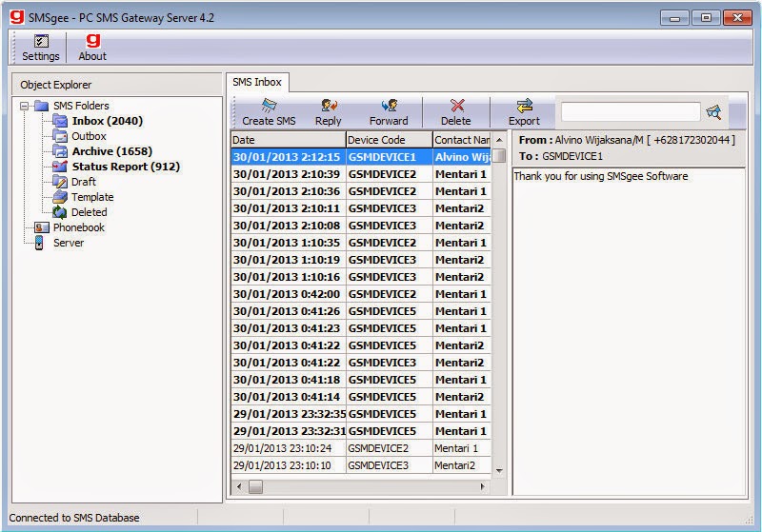
Task: Click the vertical scrollbar thumb
Action: (x=499, y=156)
